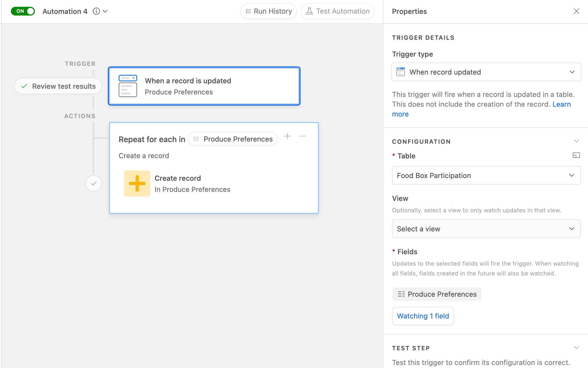The height and width of the screenshot is (368, 588).
Task: Close the Properties panel
Action: click(x=576, y=11)
